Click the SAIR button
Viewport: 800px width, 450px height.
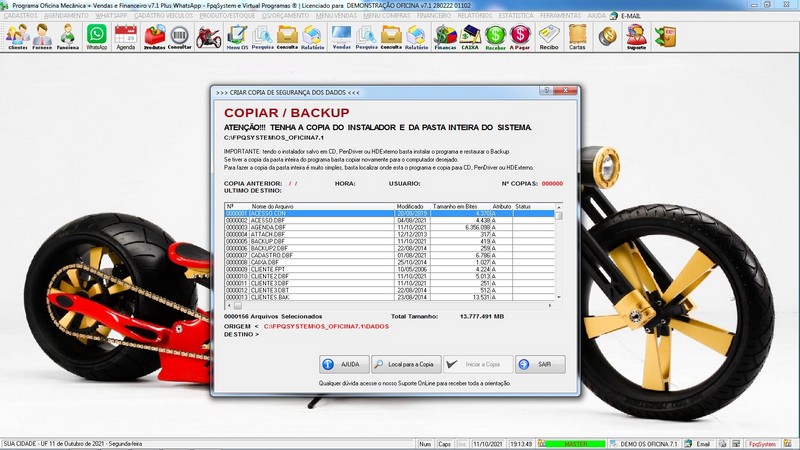pyautogui.click(x=540, y=364)
